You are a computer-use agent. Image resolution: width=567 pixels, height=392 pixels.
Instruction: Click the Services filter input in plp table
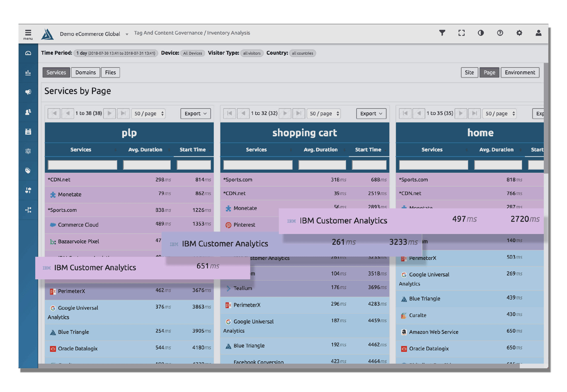(x=82, y=165)
